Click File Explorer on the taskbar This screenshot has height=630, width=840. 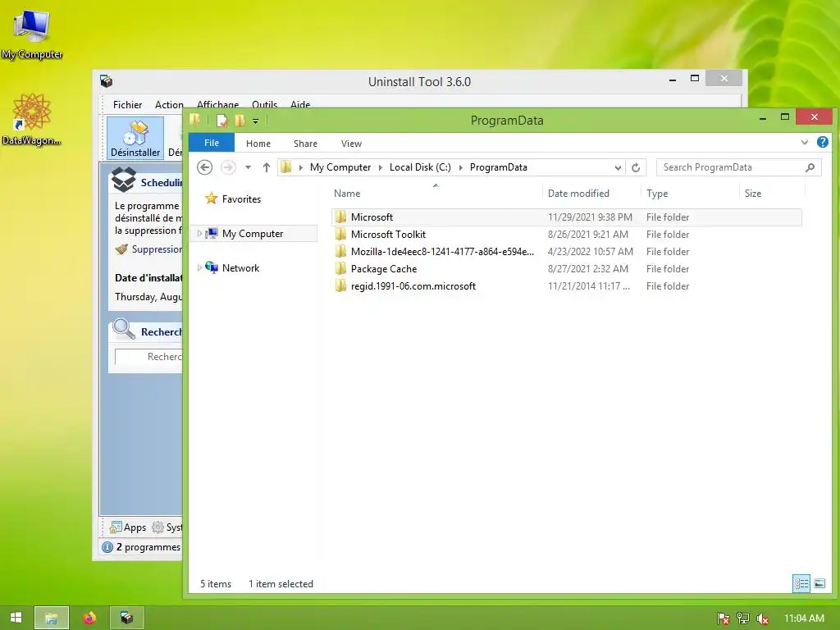click(x=52, y=618)
